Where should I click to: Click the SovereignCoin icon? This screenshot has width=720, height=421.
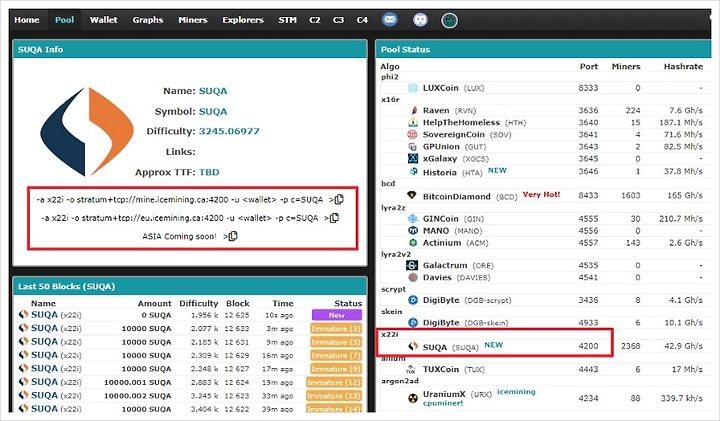(413, 135)
